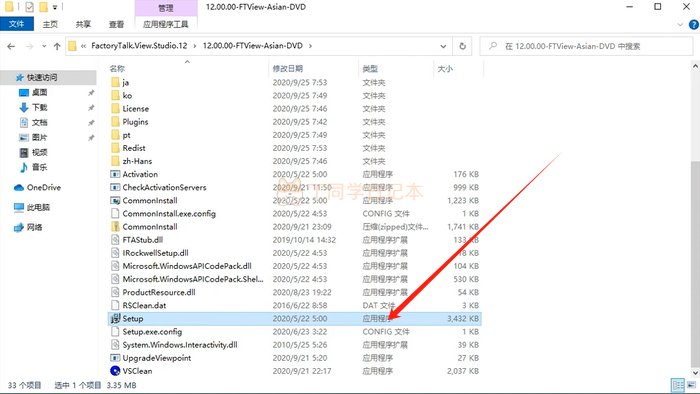Click the search box for 12.00.00-FTView-Asian-DVD
The image size is (700, 394).
click(586, 46)
